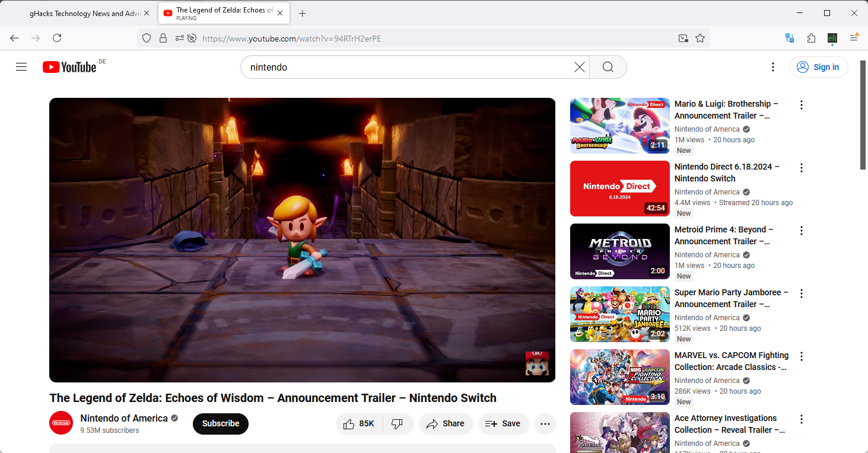Screen dimensions: 868x453
Task: Go forward in browser history
Action: (x=36, y=38)
